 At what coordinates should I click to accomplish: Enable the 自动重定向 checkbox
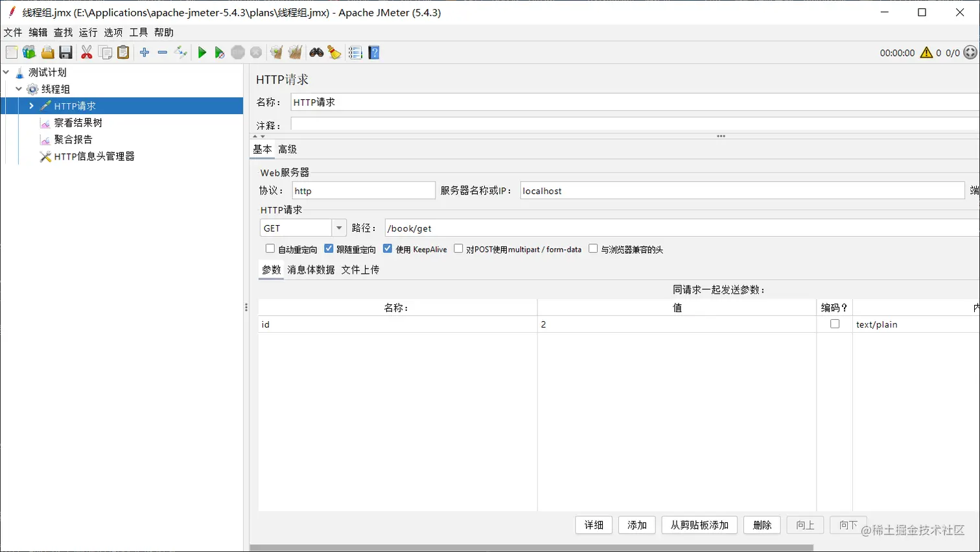[270, 249]
